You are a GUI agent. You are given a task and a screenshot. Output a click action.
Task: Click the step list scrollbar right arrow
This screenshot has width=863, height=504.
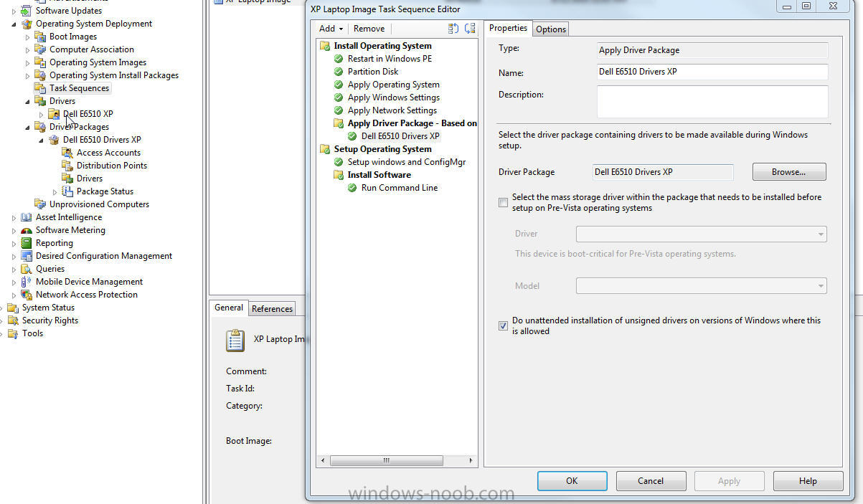[471, 460]
